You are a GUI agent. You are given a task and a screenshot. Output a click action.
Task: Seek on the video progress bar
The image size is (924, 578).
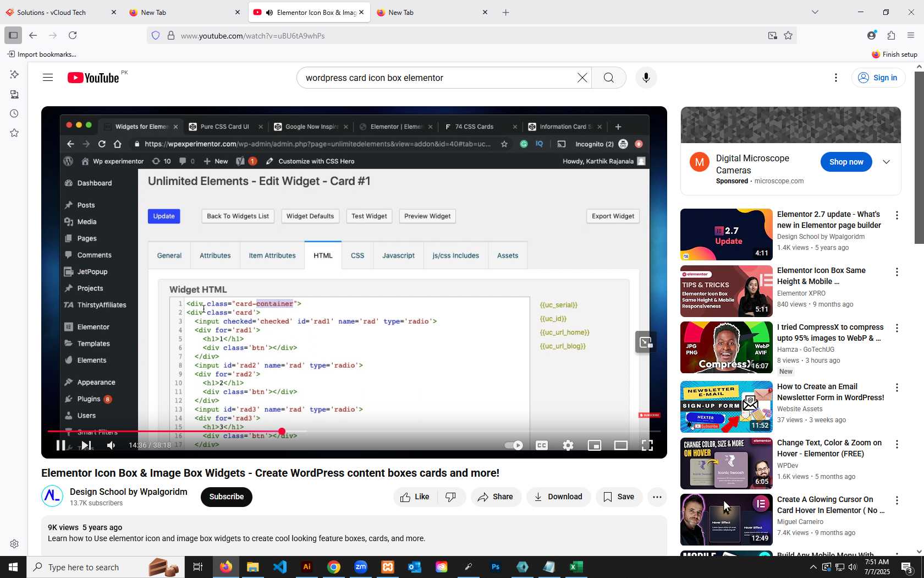tap(354, 432)
